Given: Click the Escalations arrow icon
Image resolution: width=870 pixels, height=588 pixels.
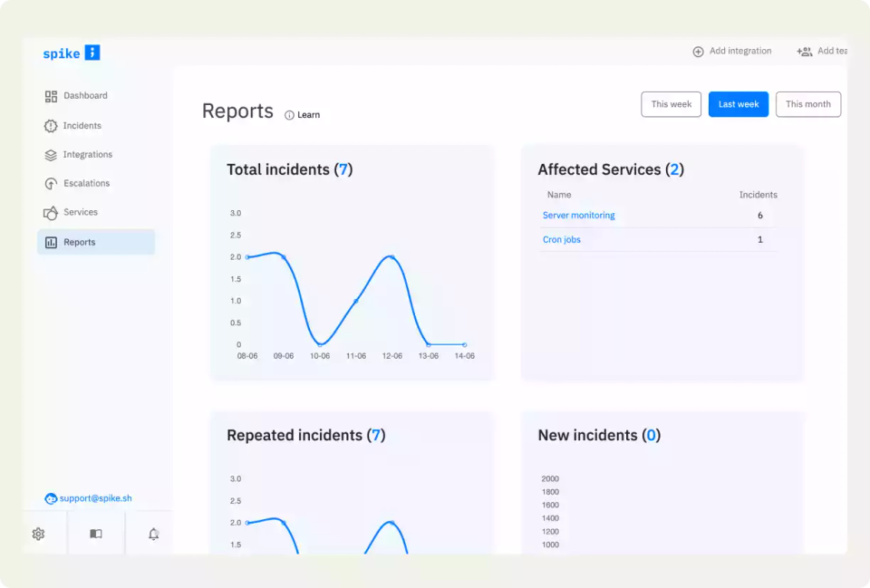Looking at the screenshot, I should point(51,184).
